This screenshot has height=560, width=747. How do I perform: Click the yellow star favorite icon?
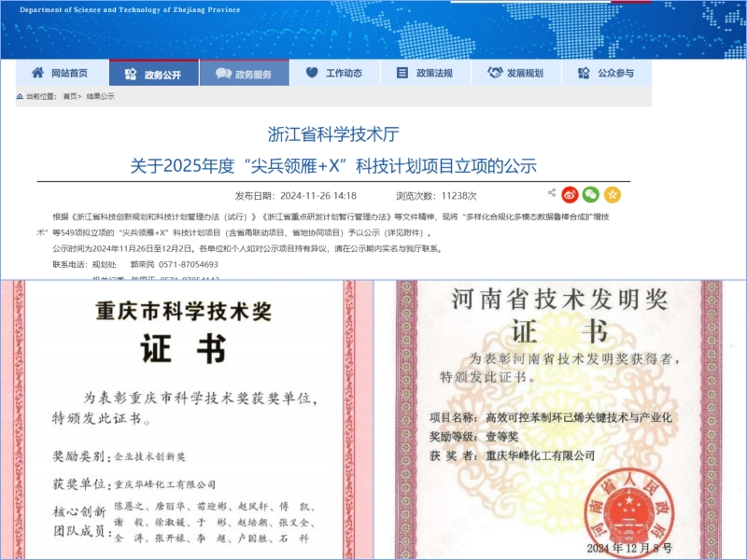coord(612,194)
